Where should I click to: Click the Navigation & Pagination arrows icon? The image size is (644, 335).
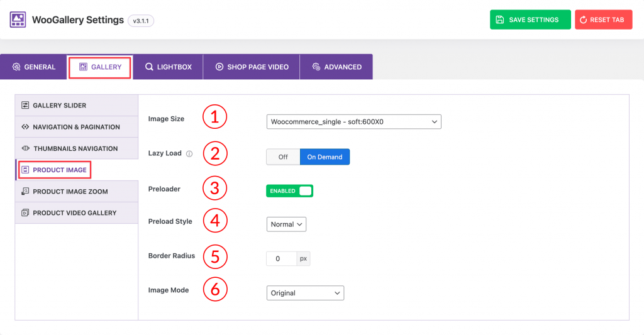(25, 127)
